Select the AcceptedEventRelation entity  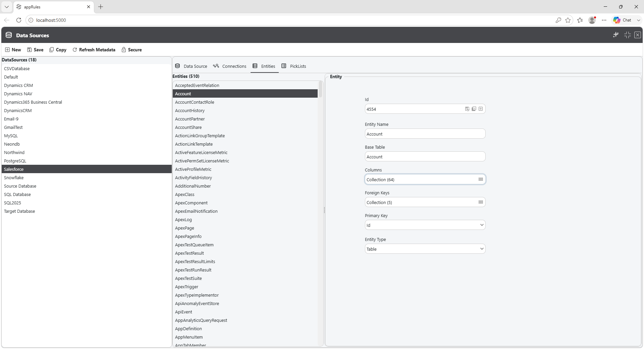click(245, 85)
